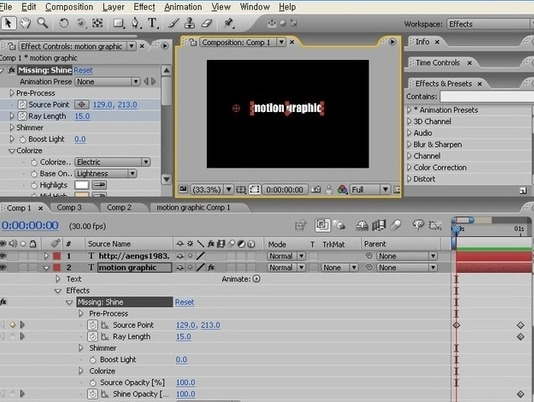Click the Graph Editor icon in timeline
This screenshot has width=534, height=402.
(436, 225)
